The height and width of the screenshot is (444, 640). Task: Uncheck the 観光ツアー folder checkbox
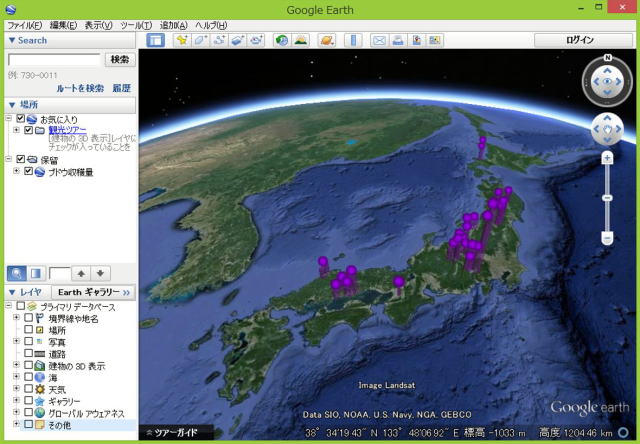[28, 130]
